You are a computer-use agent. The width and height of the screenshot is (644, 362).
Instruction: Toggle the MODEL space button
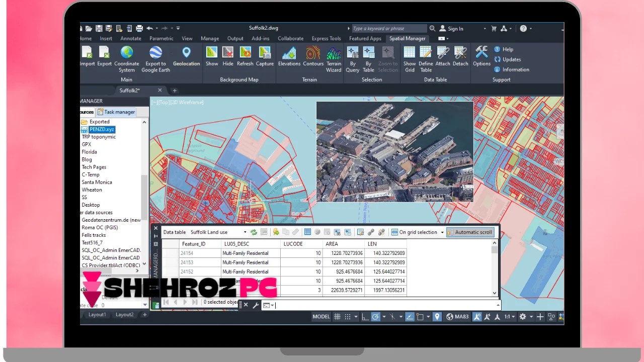pos(321,317)
